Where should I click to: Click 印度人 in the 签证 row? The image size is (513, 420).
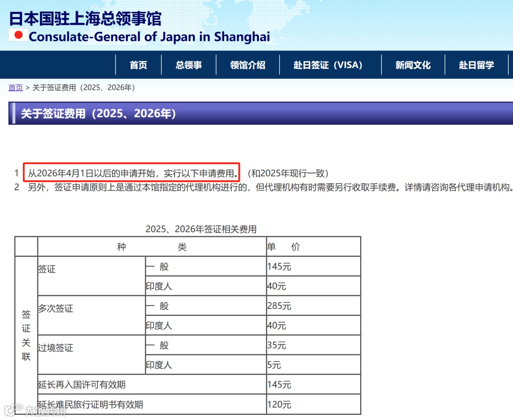point(206,286)
